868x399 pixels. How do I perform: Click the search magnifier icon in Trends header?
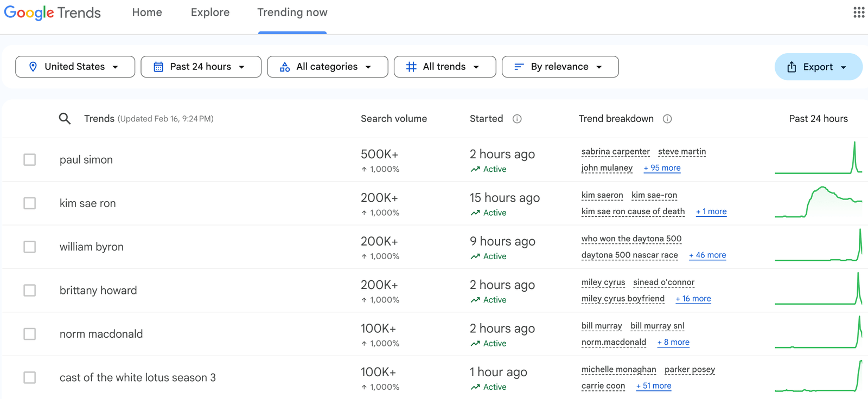[x=65, y=119]
